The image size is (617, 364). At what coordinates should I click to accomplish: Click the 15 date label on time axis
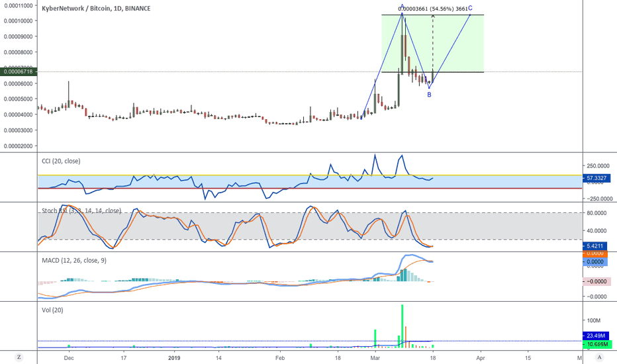tap(528, 357)
